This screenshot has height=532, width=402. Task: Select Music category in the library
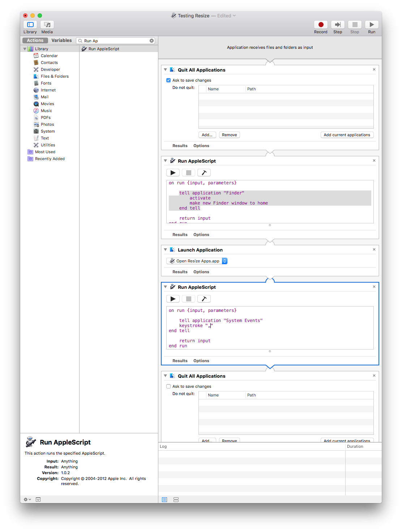(46, 111)
